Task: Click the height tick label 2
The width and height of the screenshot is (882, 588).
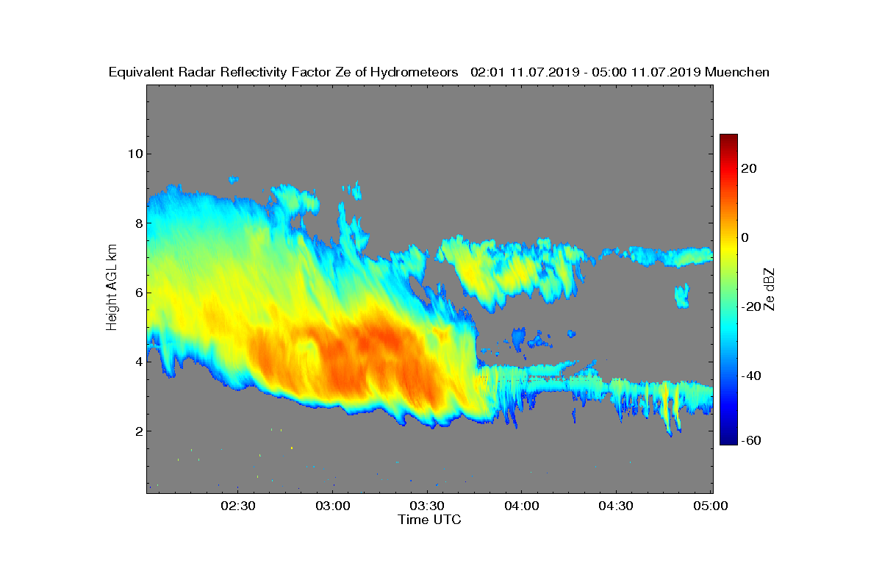Action: coord(137,431)
